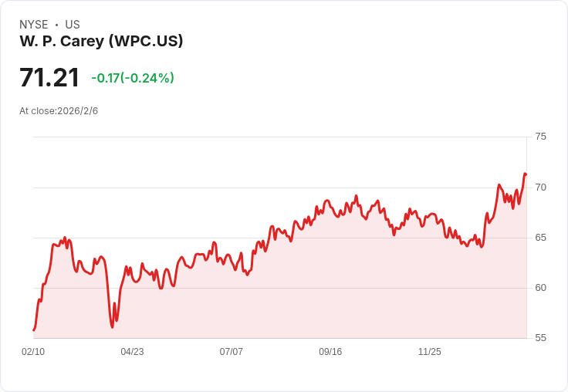The image size is (568, 392).
Task: Click the 11/25 date axis label
Action: point(429,352)
